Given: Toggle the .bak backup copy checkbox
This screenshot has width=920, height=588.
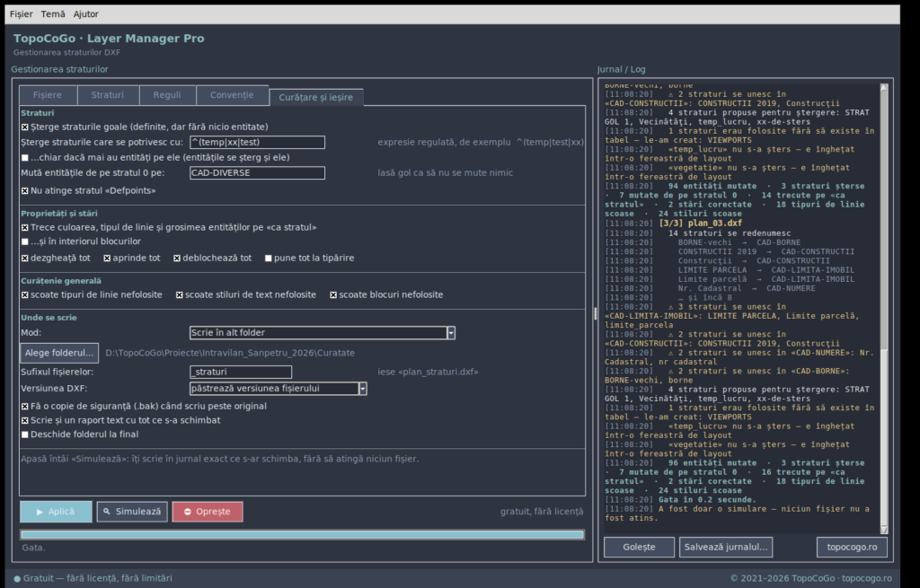Looking at the screenshot, I should click(x=24, y=407).
